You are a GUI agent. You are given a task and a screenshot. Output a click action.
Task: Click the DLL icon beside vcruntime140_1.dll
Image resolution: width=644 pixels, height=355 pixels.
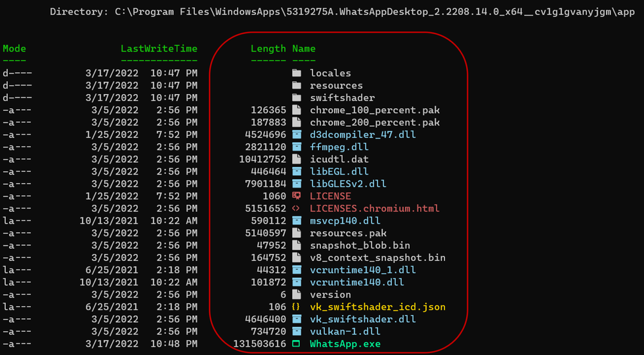[x=297, y=270]
